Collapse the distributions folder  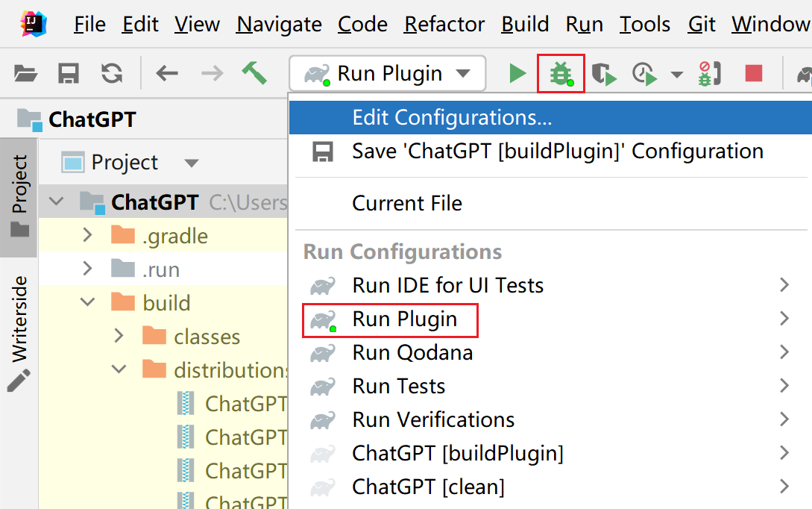pyautogui.click(x=119, y=369)
